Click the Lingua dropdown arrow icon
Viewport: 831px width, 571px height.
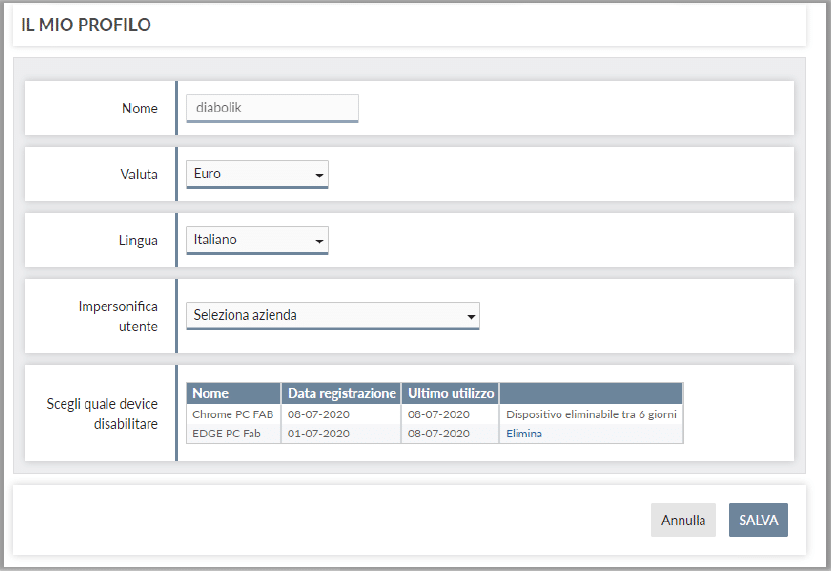(319, 241)
